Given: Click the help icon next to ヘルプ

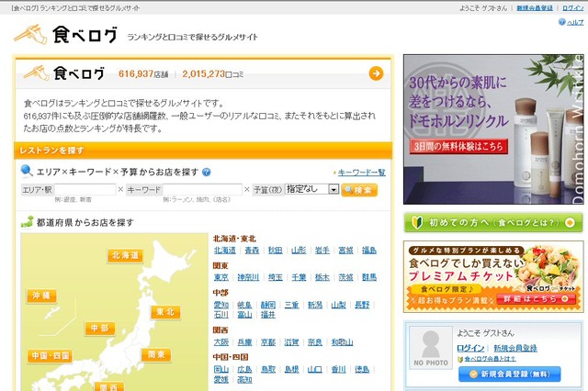Looking at the screenshot, I should [x=561, y=22].
